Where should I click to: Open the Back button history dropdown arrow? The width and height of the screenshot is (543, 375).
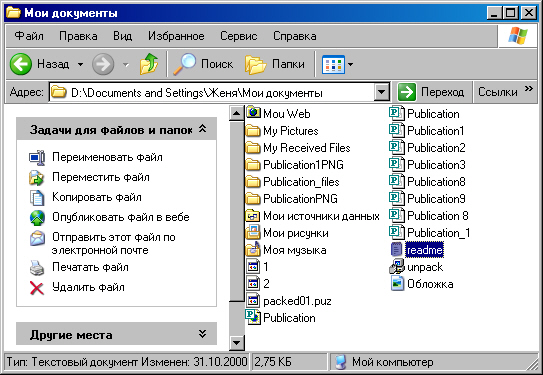(x=80, y=64)
